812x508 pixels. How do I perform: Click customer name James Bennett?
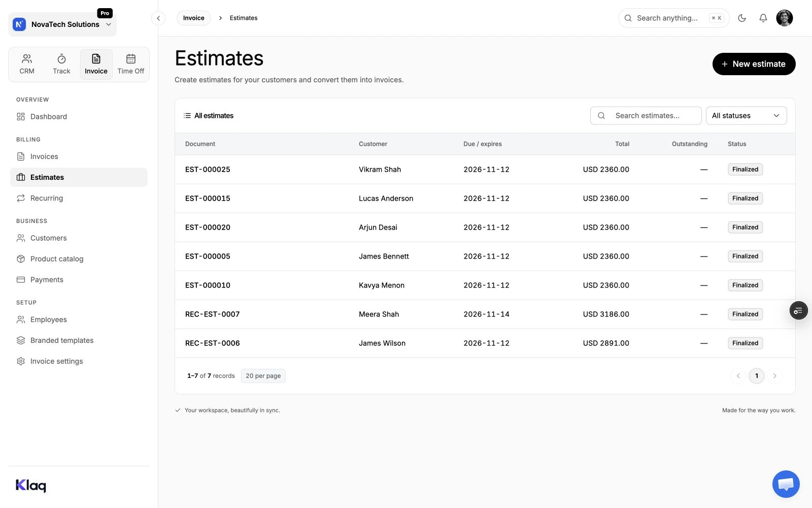point(384,257)
